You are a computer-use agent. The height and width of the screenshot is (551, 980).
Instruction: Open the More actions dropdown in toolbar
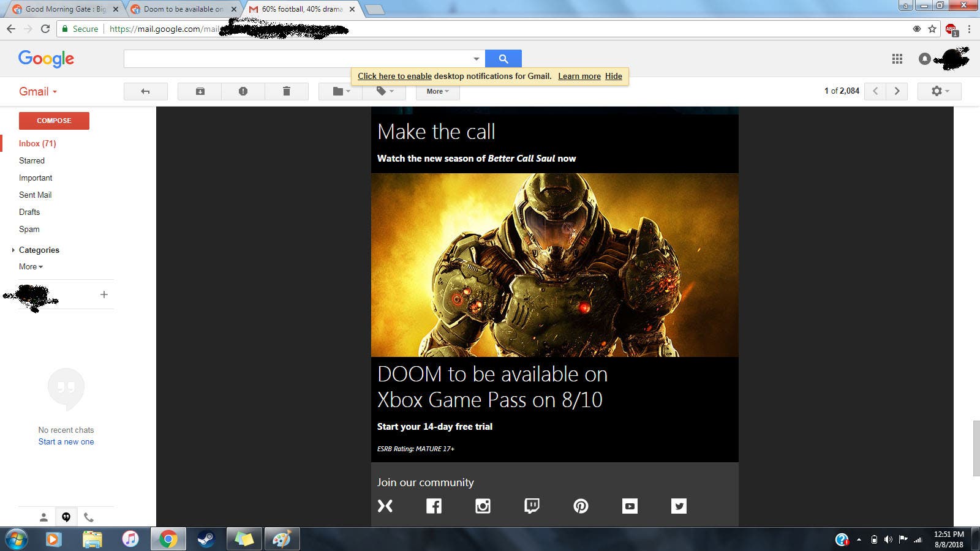point(438,91)
